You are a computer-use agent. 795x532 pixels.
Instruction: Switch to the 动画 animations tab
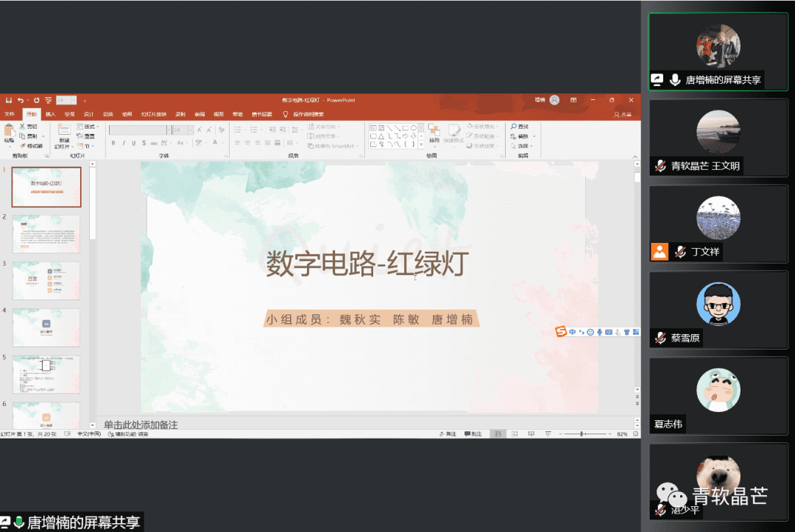(127, 114)
